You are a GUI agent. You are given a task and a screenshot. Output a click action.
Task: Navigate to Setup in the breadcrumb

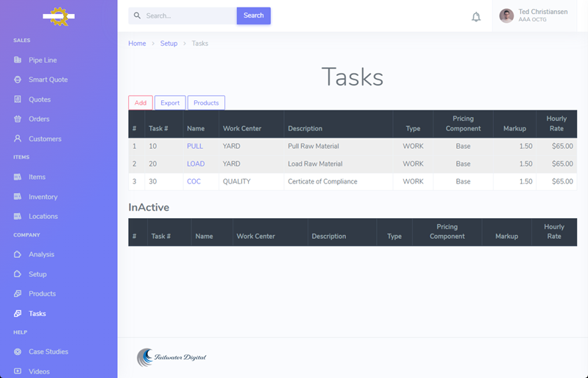click(x=169, y=43)
